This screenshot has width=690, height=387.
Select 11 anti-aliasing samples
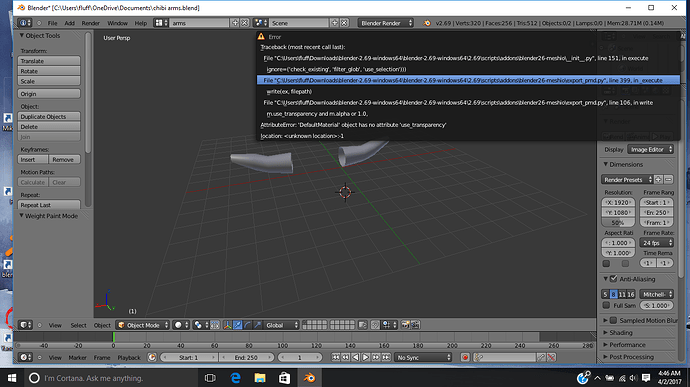click(622, 294)
